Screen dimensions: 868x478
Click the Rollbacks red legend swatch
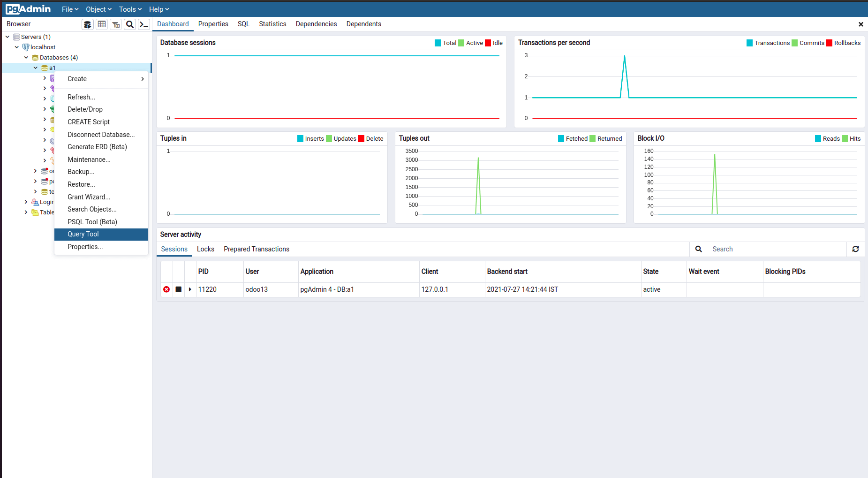coord(830,43)
